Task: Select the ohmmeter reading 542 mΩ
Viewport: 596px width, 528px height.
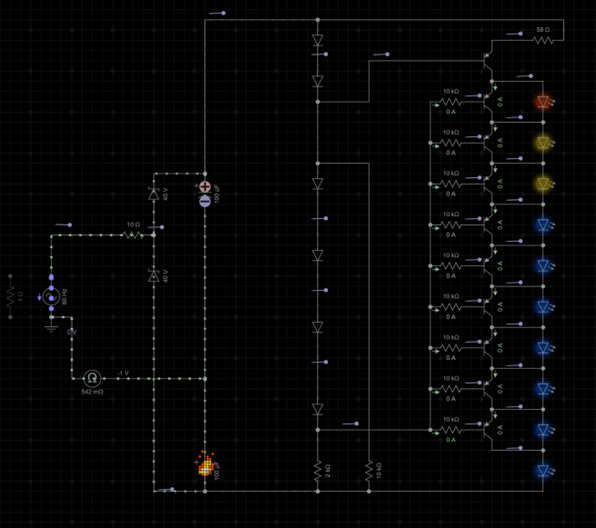Action: coord(92,378)
